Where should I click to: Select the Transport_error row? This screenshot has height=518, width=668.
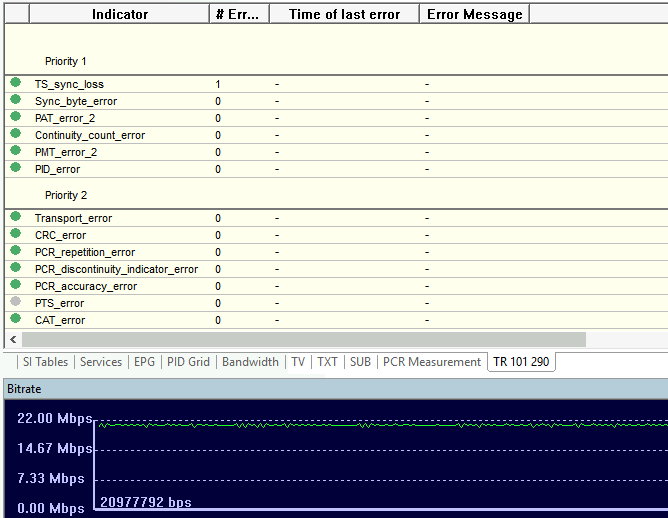click(73, 218)
